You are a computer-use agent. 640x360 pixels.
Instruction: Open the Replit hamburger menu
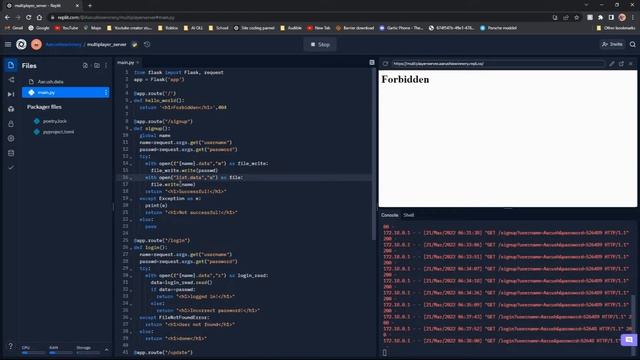(x=8, y=44)
